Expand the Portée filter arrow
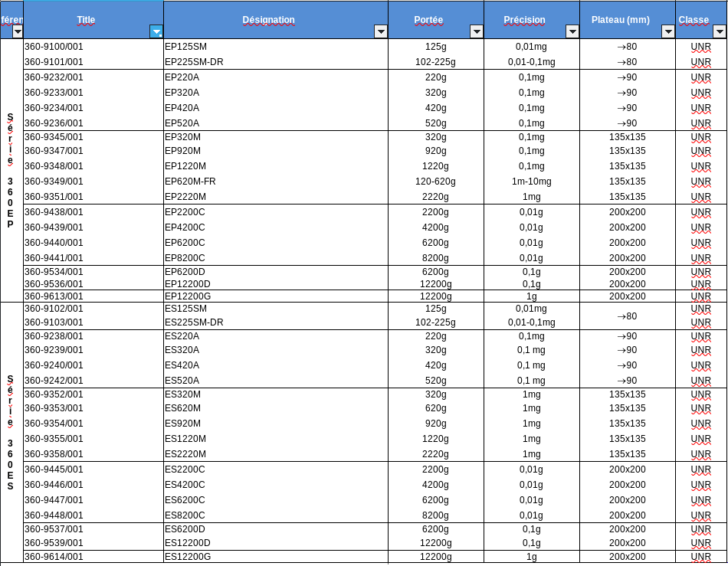Image resolution: width=728 pixels, height=566 pixels. (476, 31)
